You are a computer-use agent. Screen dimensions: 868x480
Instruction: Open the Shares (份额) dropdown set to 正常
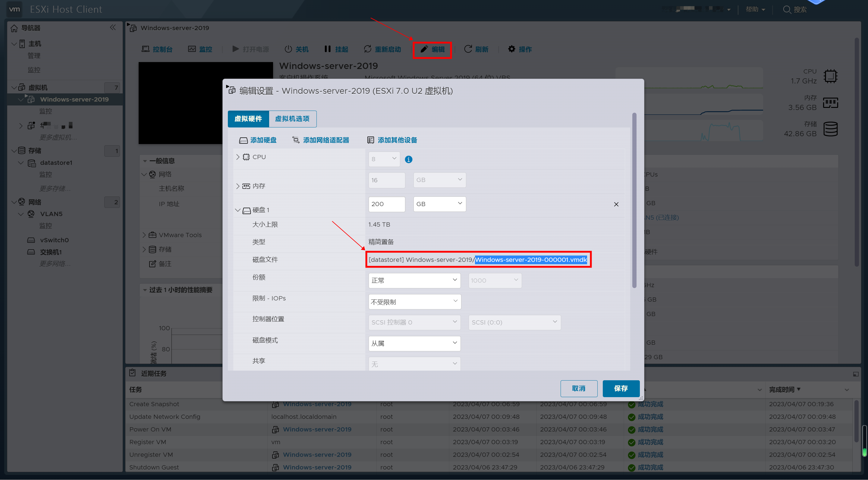[414, 280]
